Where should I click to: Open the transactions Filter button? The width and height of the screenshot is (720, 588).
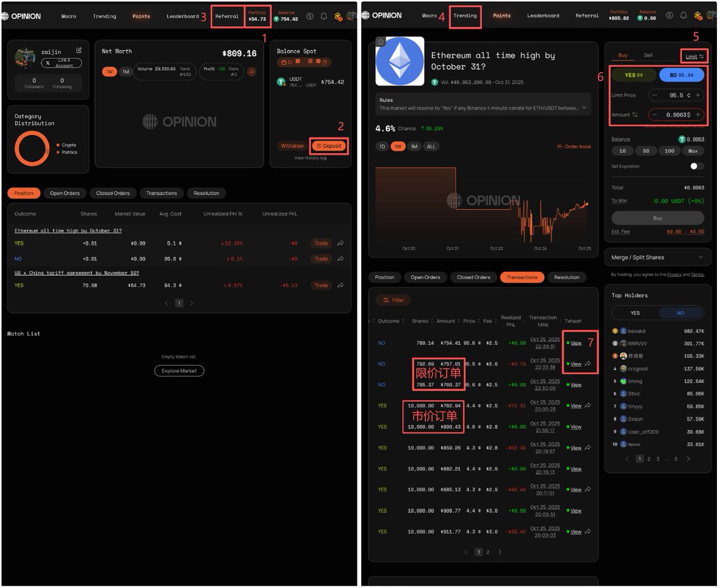(393, 300)
